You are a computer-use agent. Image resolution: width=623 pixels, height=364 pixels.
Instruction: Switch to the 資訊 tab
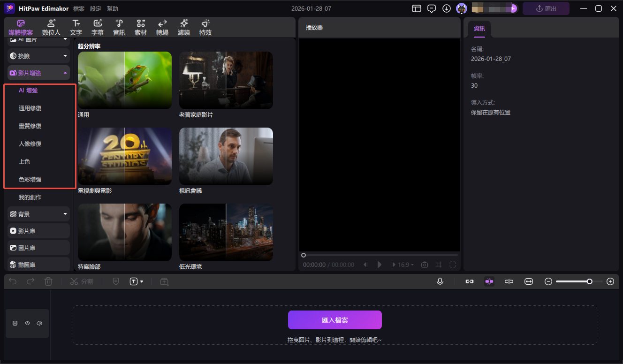pos(479,28)
